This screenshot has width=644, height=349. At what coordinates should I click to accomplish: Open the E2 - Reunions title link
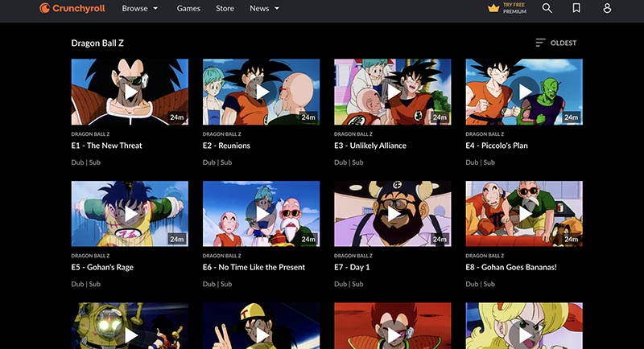pos(226,146)
